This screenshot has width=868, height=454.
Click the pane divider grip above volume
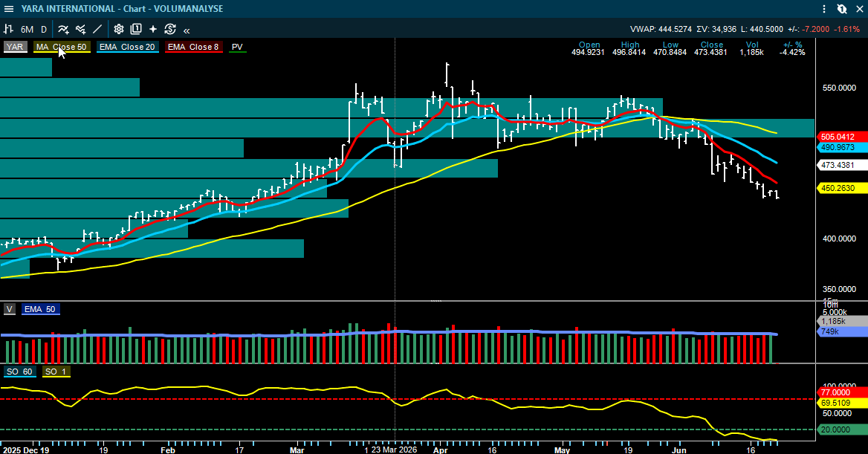(x=436, y=301)
